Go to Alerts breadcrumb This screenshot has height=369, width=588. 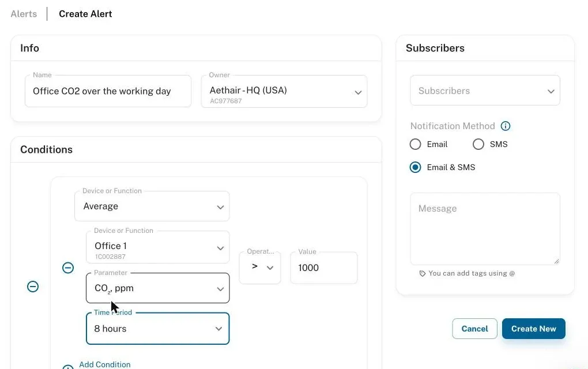tap(24, 14)
